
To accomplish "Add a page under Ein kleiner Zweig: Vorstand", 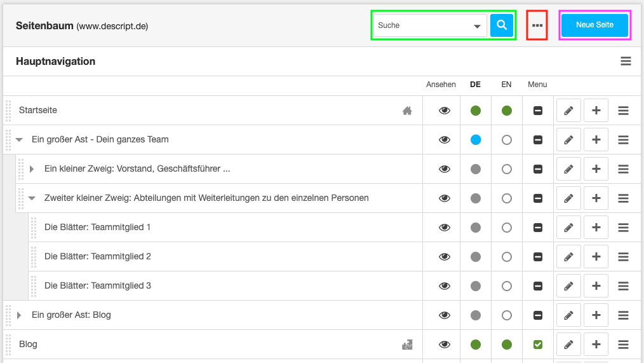I will tap(596, 169).
